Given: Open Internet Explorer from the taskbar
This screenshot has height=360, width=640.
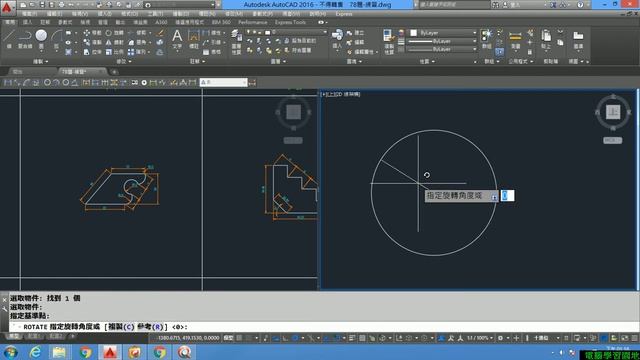Looking at the screenshot, I should tap(36, 352).
